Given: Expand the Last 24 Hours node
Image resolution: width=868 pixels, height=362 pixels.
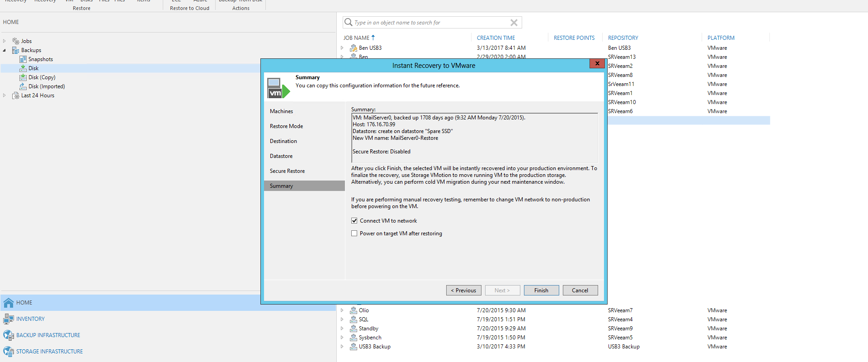Looking at the screenshot, I should click(5, 95).
